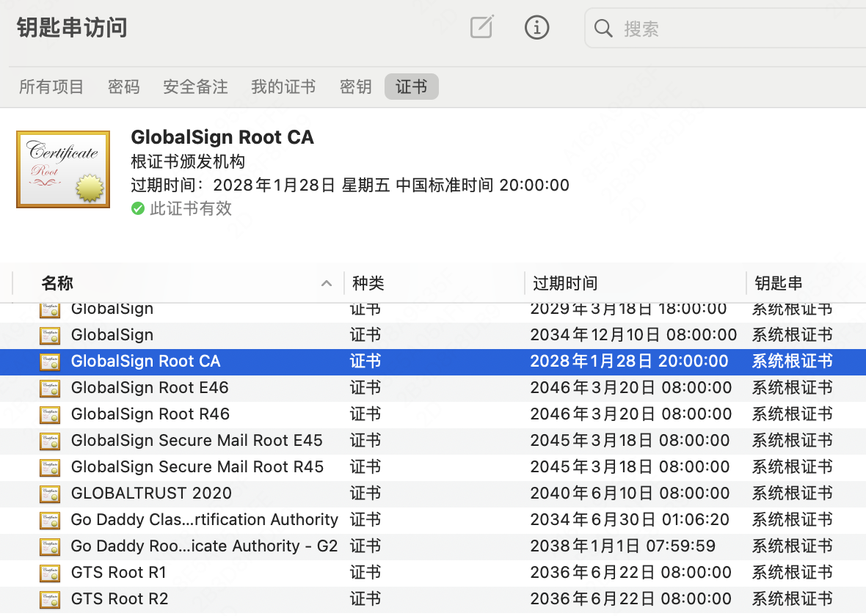Click certificate icon of GlobalSign Root E46

[x=50, y=389]
